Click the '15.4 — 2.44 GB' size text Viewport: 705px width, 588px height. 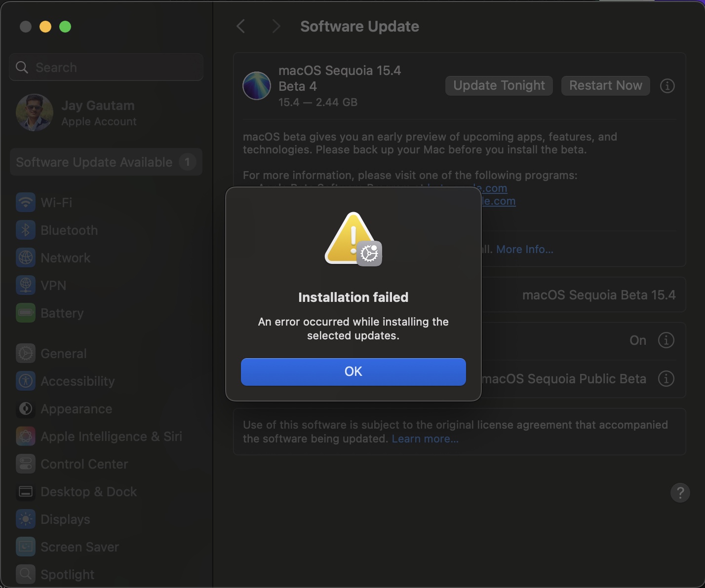(x=318, y=102)
